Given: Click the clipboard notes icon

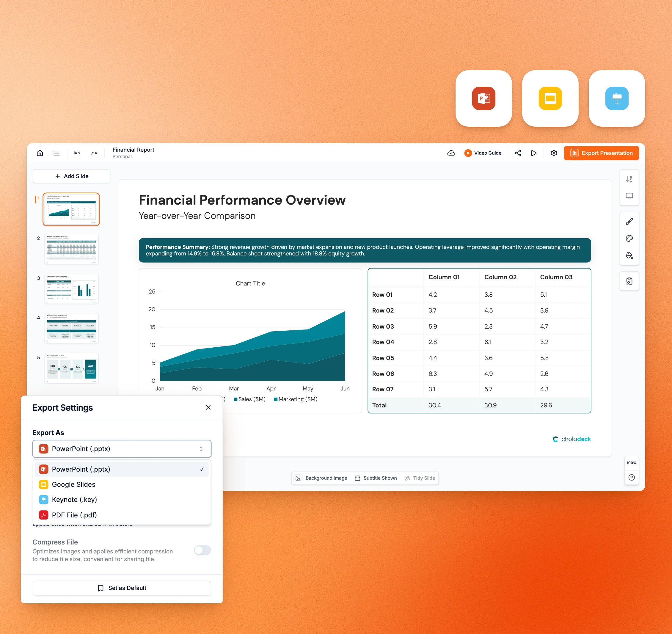Looking at the screenshot, I should click(629, 281).
